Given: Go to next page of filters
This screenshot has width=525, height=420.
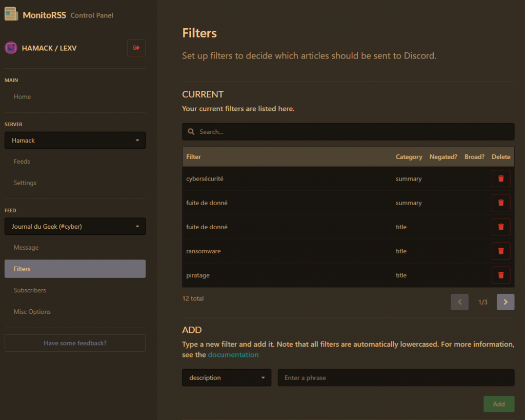Looking at the screenshot, I should (x=505, y=302).
